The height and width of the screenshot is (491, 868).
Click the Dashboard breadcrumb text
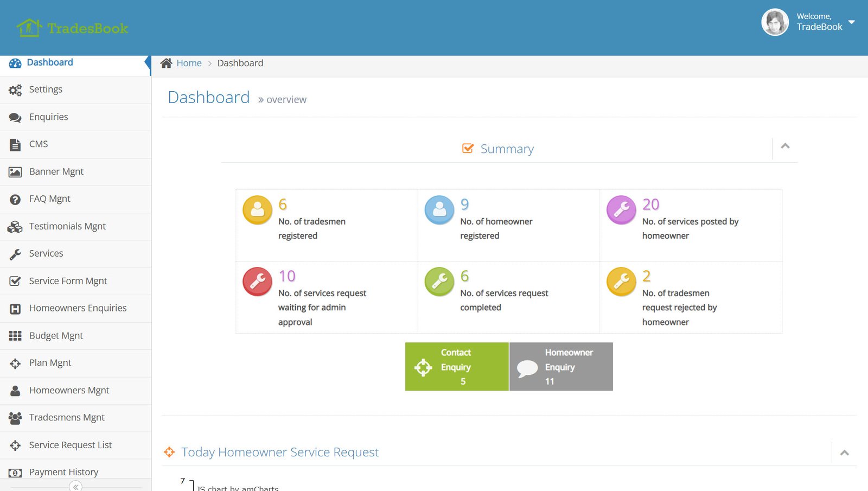pyautogui.click(x=240, y=63)
